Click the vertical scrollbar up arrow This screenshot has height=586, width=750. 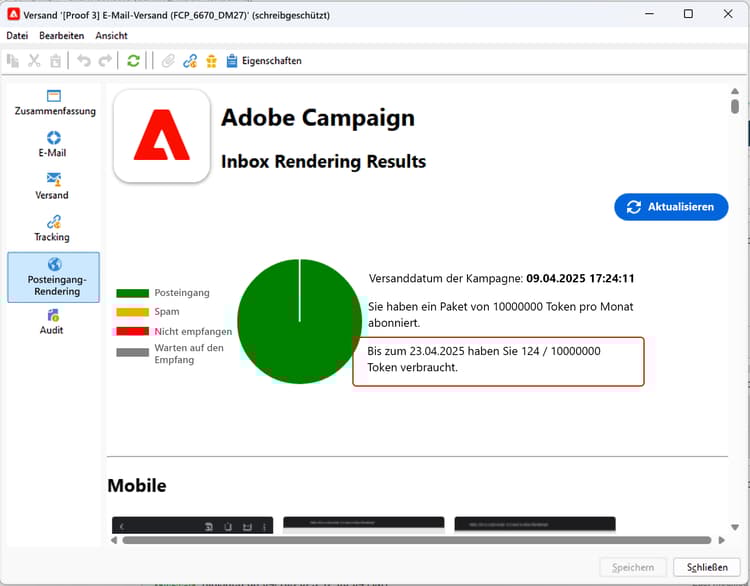[x=735, y=91]
